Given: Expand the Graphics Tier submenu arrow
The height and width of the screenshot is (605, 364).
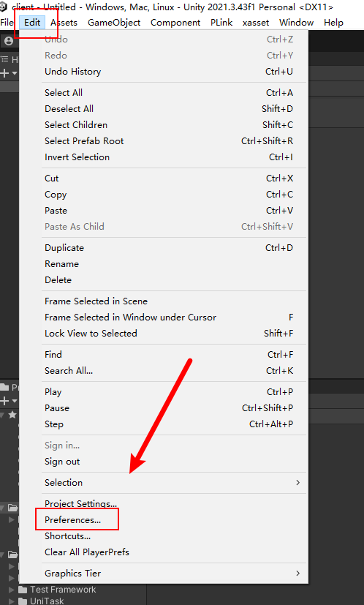Looking at the screenshot, I should click(x=297, y=574).
